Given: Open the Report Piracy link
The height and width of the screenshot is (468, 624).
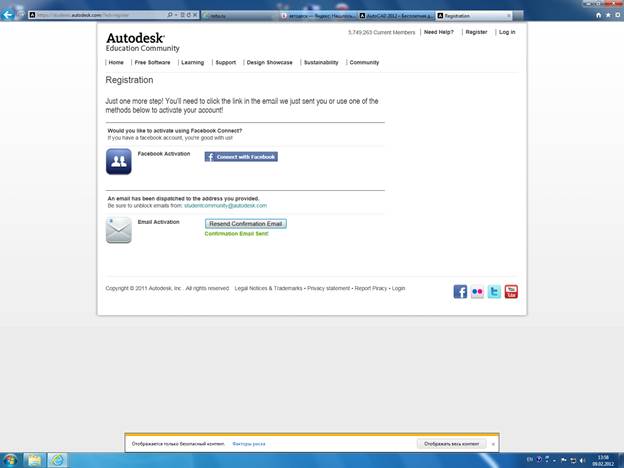Looking at the screenshot, I should (370, 288).
